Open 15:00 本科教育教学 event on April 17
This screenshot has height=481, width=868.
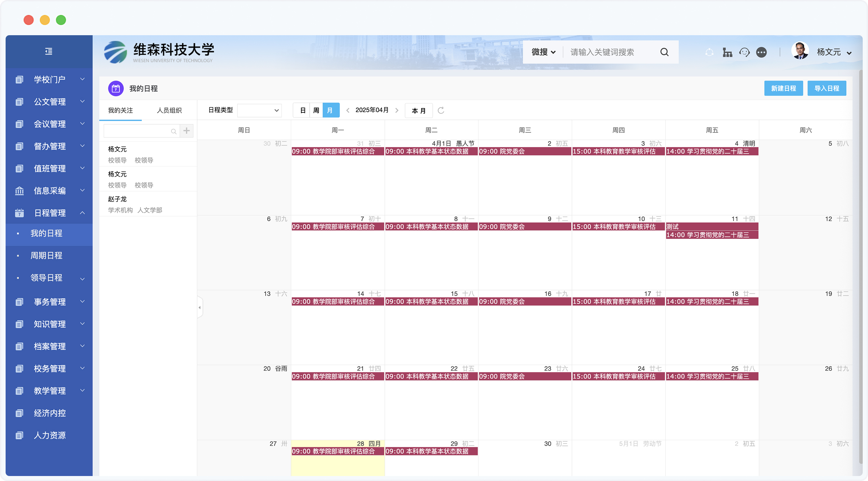click(619, 302)
